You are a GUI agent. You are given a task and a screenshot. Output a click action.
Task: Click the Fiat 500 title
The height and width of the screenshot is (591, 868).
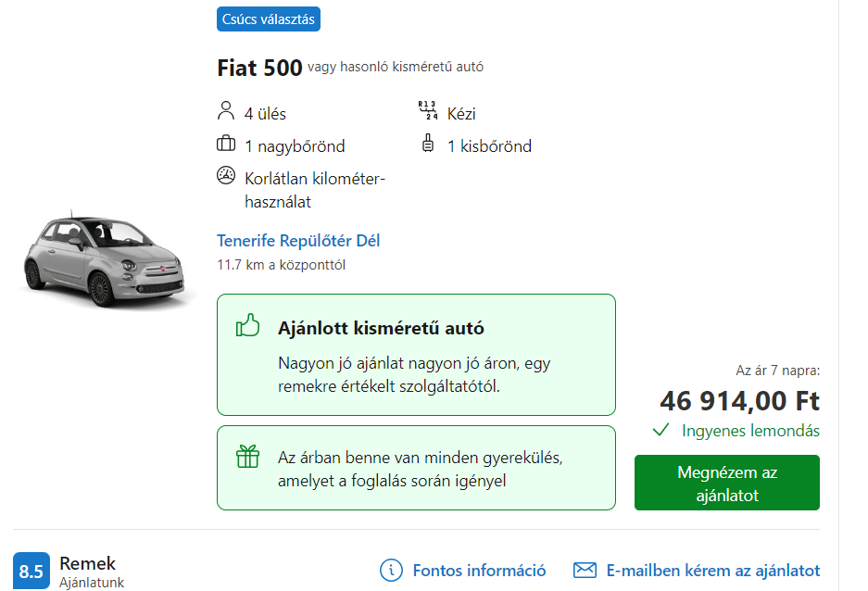259,68
